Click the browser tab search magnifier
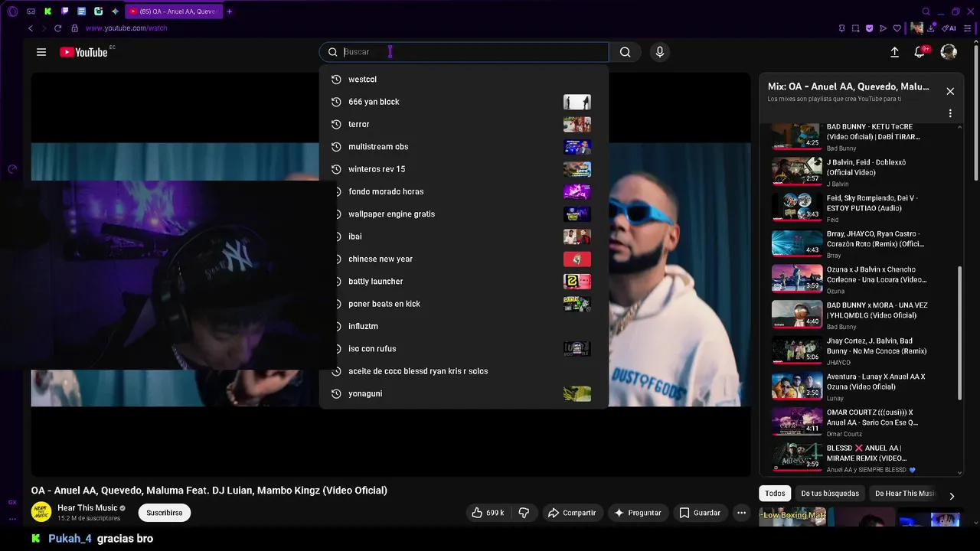This screenshot has height=551, width=980. 926,11
